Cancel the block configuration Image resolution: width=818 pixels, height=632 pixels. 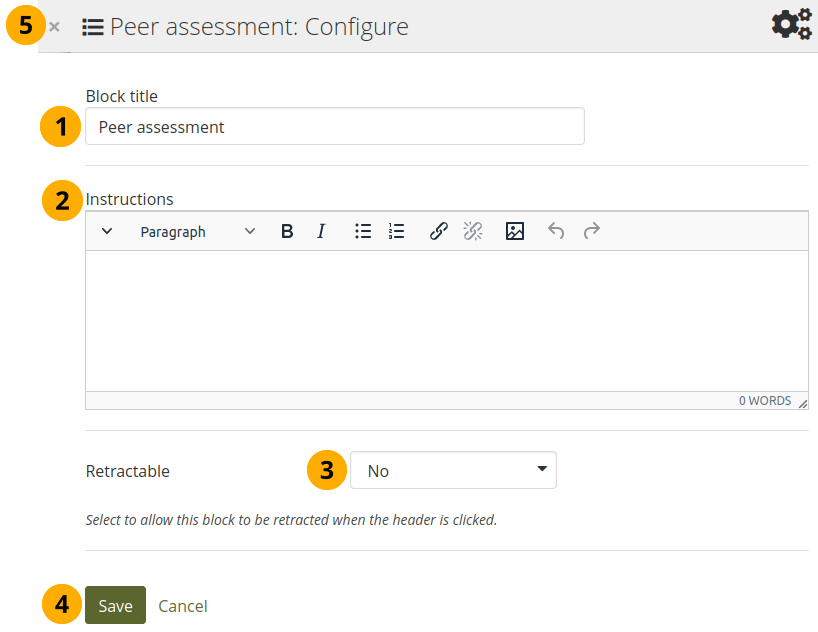tap(183, 606)
